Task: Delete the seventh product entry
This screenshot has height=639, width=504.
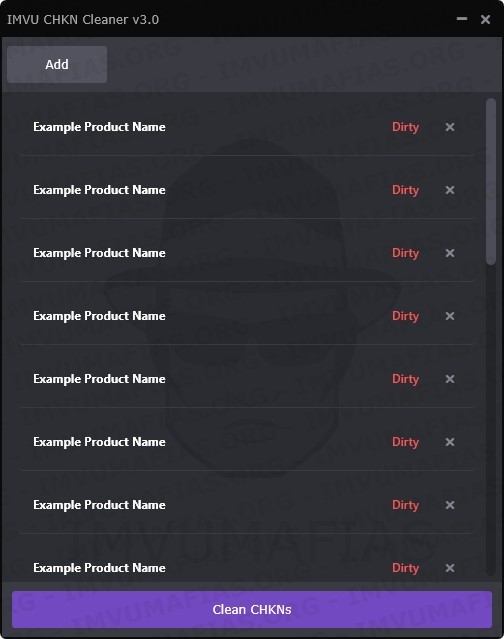Action: pos(449,505)
